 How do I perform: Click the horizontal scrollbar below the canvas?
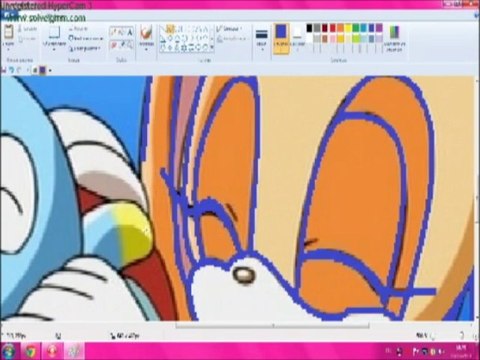[x=272, y=325]
